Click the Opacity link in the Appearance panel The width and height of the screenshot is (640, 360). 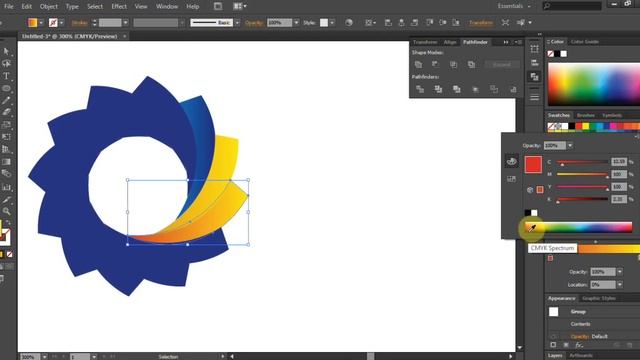(580, 336)
